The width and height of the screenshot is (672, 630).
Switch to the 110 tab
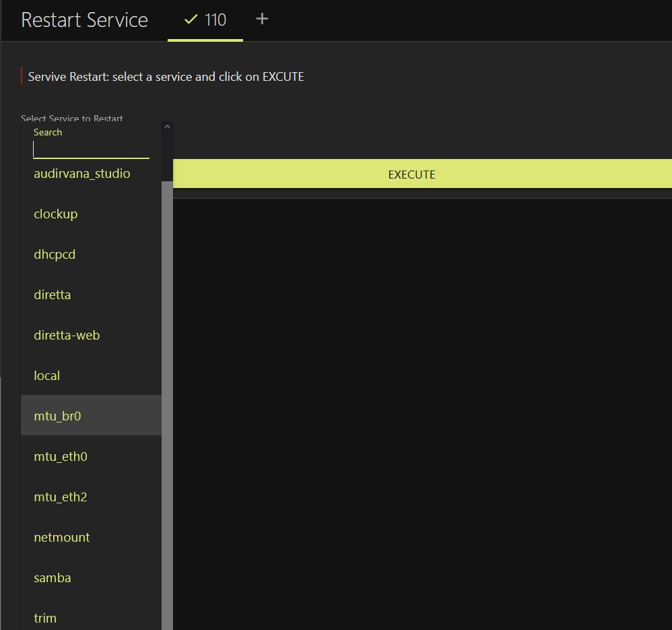pyautogui.click(x=205, y=20)
